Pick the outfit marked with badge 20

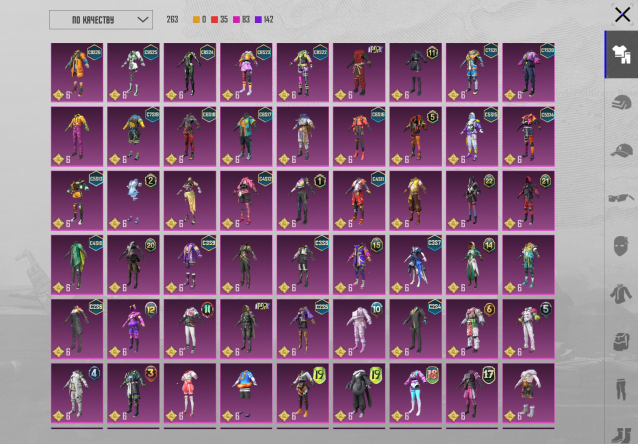133,264
